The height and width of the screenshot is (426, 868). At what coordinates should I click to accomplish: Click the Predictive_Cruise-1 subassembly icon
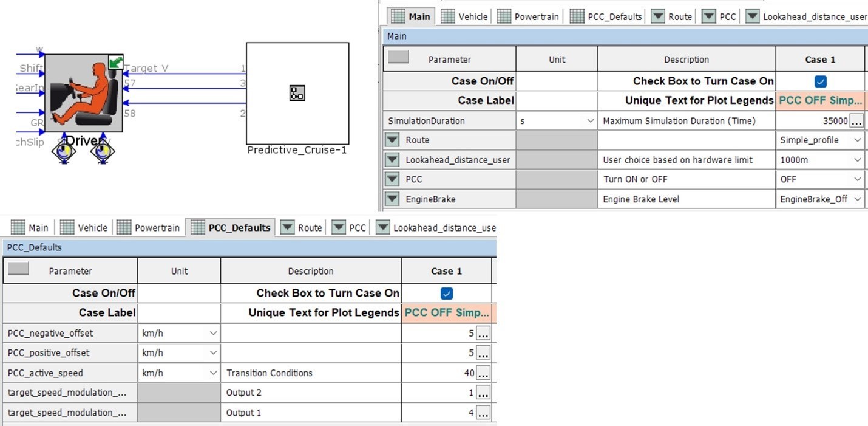point(297,93)
